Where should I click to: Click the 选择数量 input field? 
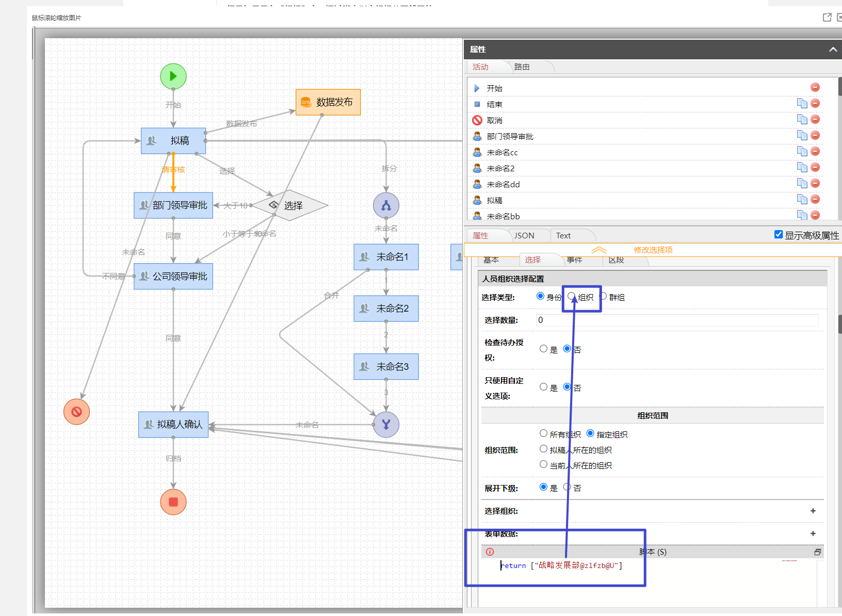[x=677, y=320]
